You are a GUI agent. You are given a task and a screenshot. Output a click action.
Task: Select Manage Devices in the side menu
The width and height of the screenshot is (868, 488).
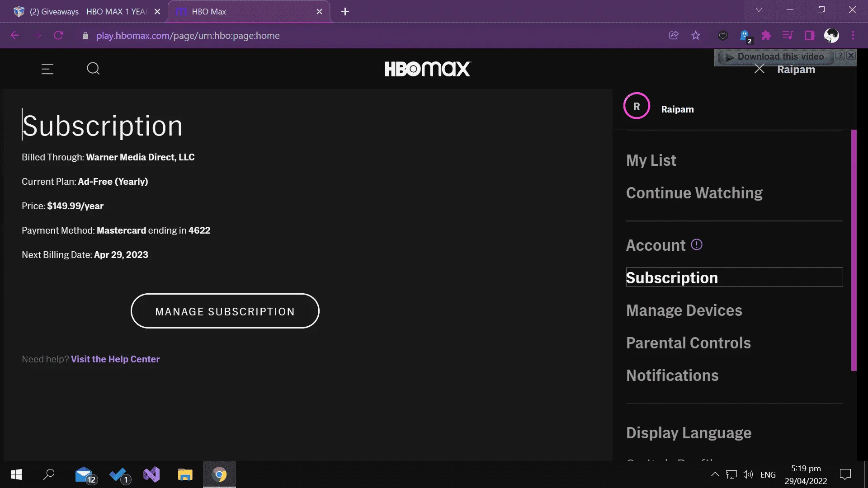point(684,310)
